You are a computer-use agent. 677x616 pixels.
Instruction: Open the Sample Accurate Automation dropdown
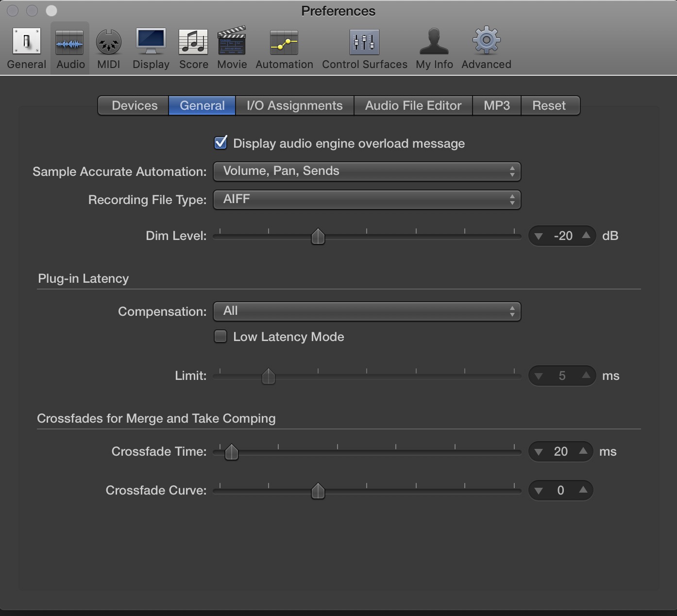coord(367,171)
